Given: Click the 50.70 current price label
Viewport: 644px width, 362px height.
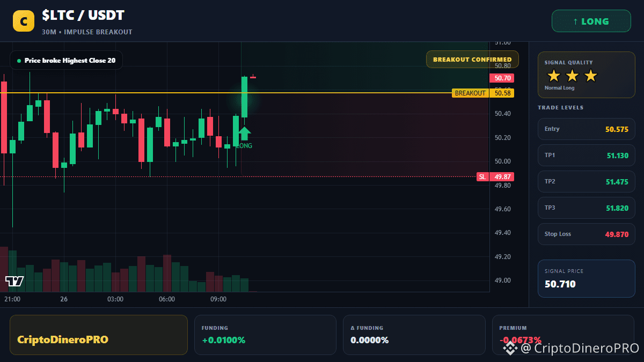Looking at the screenshot, I should click(502, 78).
